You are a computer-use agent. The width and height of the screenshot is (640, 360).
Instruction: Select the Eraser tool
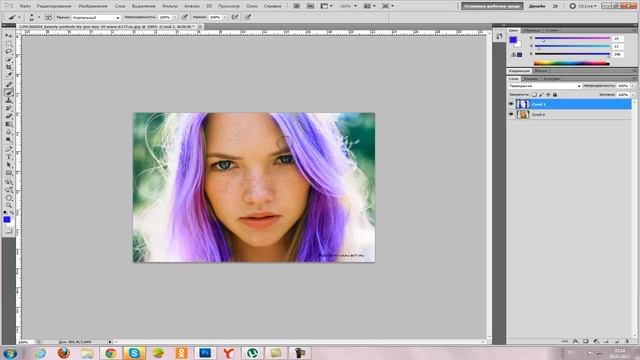click(9, 116)
